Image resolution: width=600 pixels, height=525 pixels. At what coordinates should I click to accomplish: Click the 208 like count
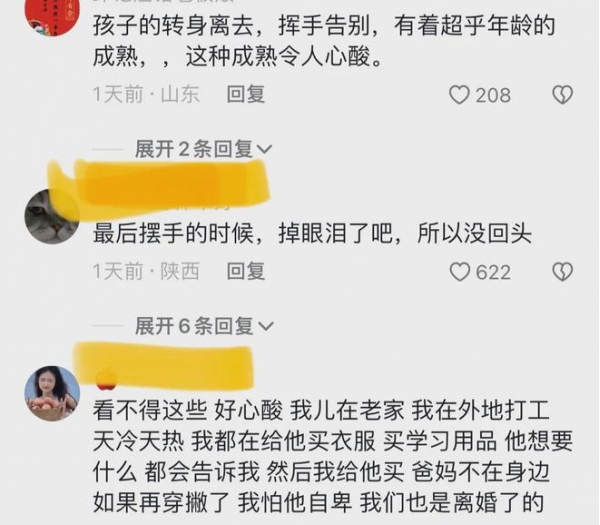[x=493, y=95]
